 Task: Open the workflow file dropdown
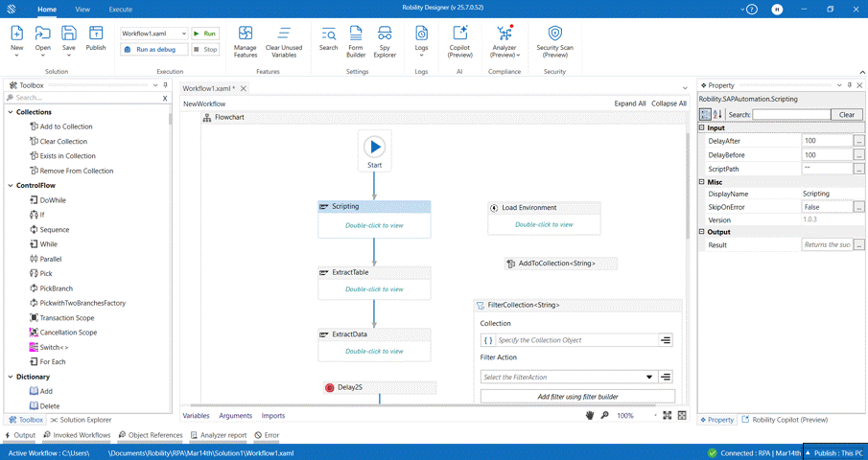(x=184, y=34)
